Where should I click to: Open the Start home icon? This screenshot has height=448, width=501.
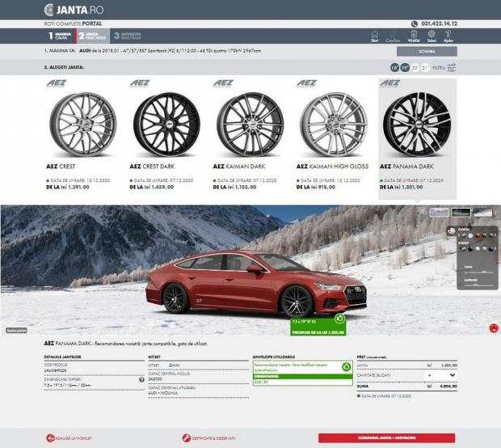click(374, 36)
